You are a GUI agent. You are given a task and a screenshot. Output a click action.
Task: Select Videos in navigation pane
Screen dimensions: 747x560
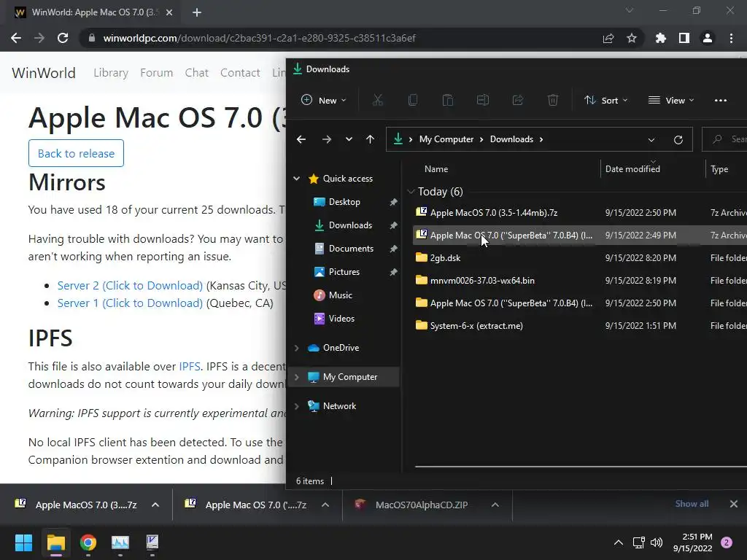341,319
